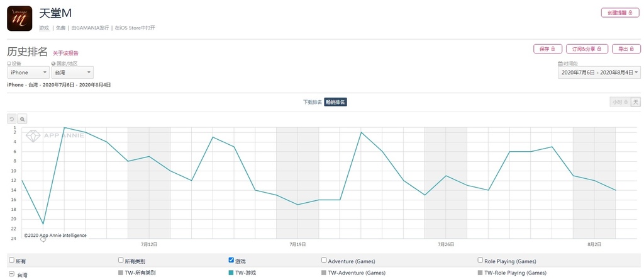Click the 8月2日 axis label

click(x=594, y=244)
